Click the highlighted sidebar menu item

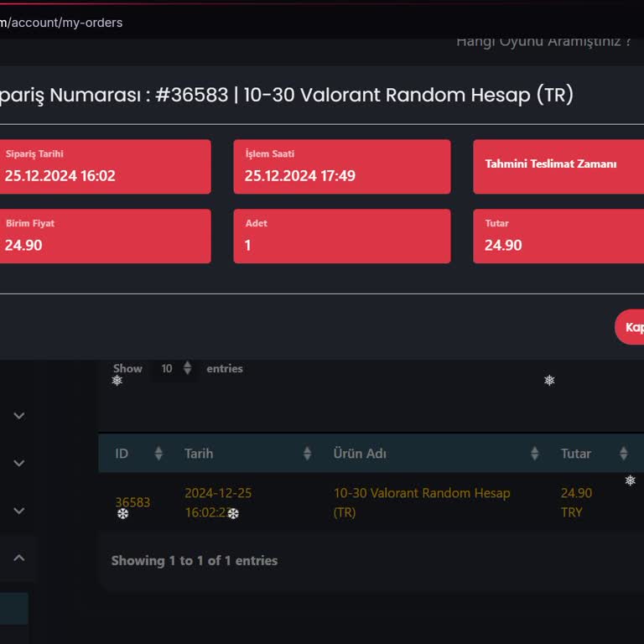(x=14, y=608)
